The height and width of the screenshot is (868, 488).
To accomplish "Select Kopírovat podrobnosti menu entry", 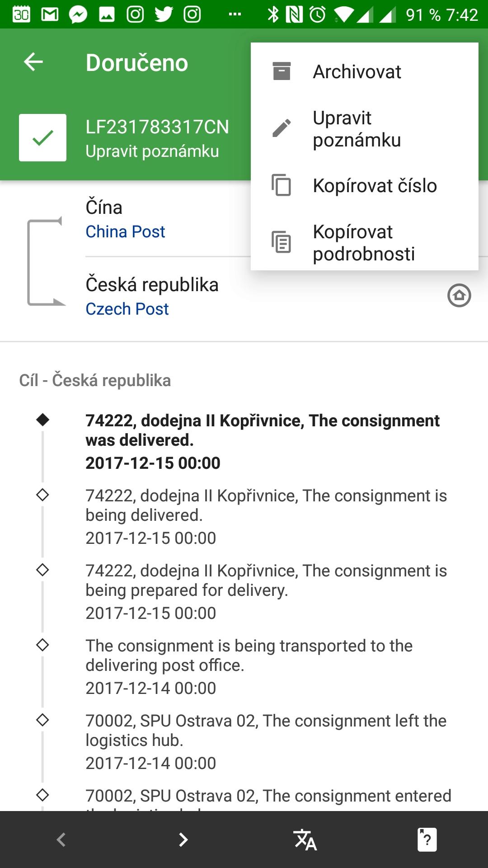I will (x=365, y=242).
